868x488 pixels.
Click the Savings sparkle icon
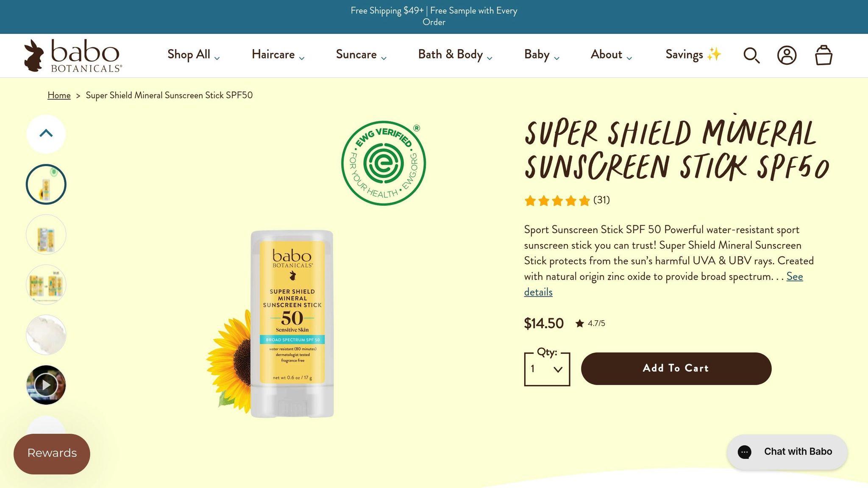[x=714, y=54]
